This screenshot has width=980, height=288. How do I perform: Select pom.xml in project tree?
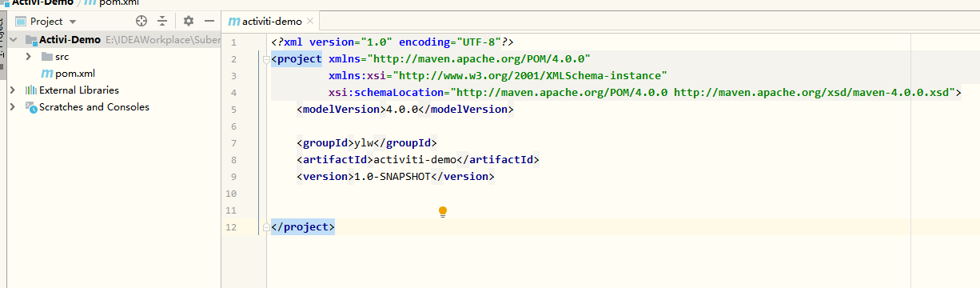point(75,74)
